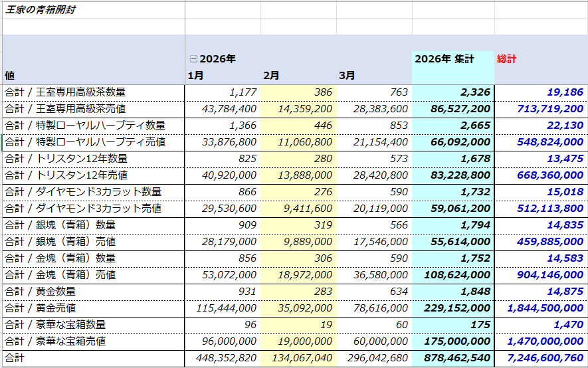Select the 2026年 集計 header cell
588x368 pixels.
444,59
